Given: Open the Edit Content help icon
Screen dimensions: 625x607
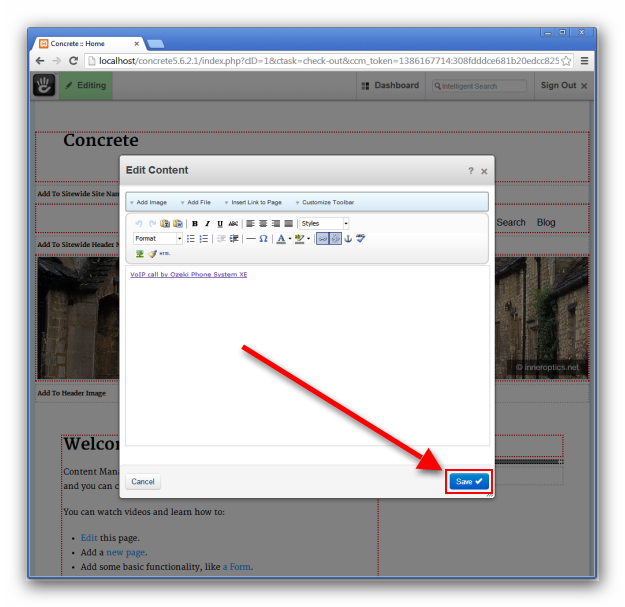Looking at the screenshot, I should pyautogui.click(x=471, y=171).
